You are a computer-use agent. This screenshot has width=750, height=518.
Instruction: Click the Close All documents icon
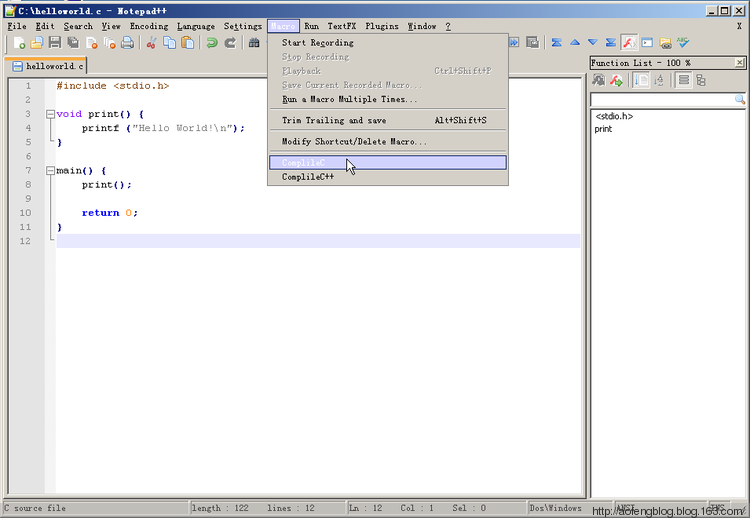click(110, 43)
